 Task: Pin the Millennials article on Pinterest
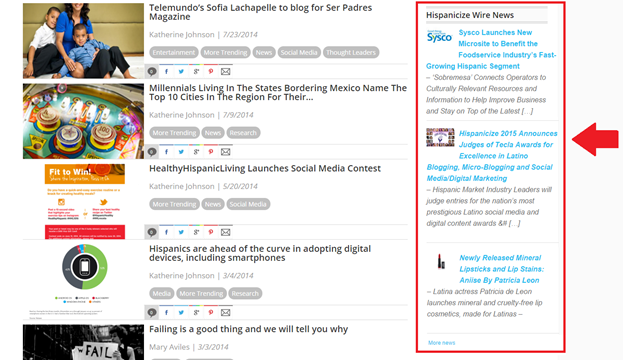[211, 152]
